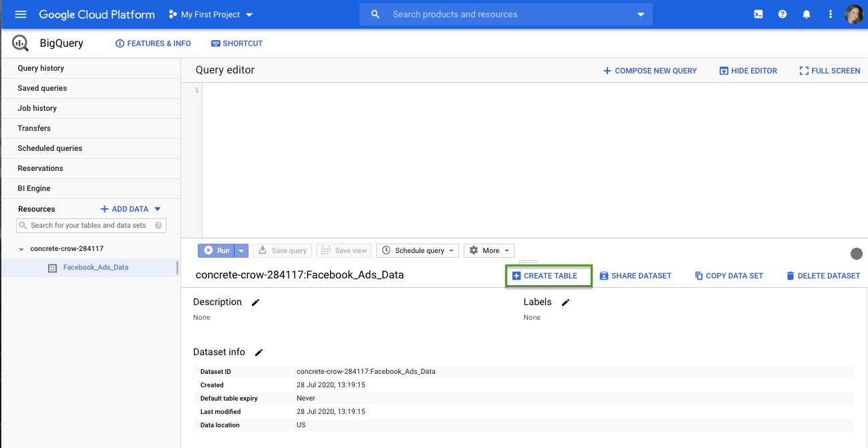Open Saved queries
868x448 pixels.
[90, 88]
